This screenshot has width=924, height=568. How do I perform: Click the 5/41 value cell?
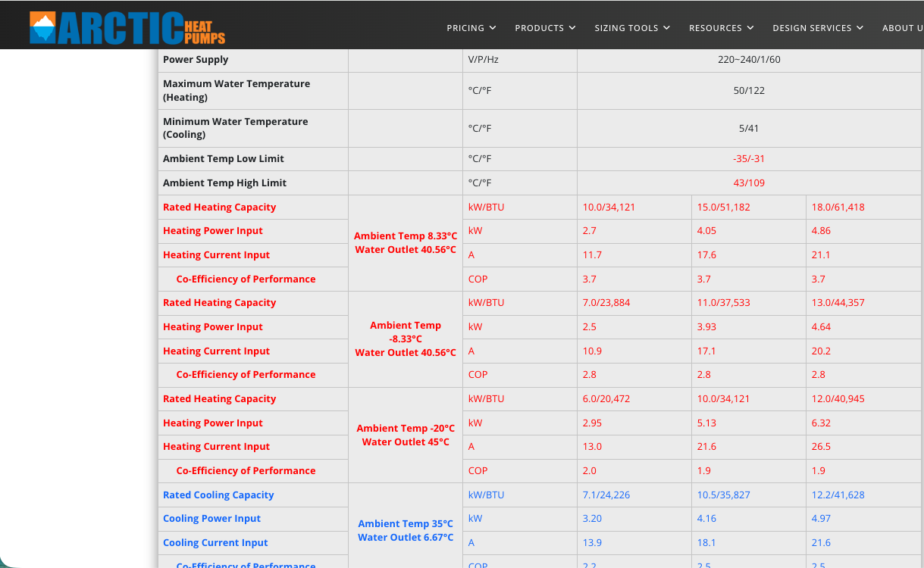749,128
